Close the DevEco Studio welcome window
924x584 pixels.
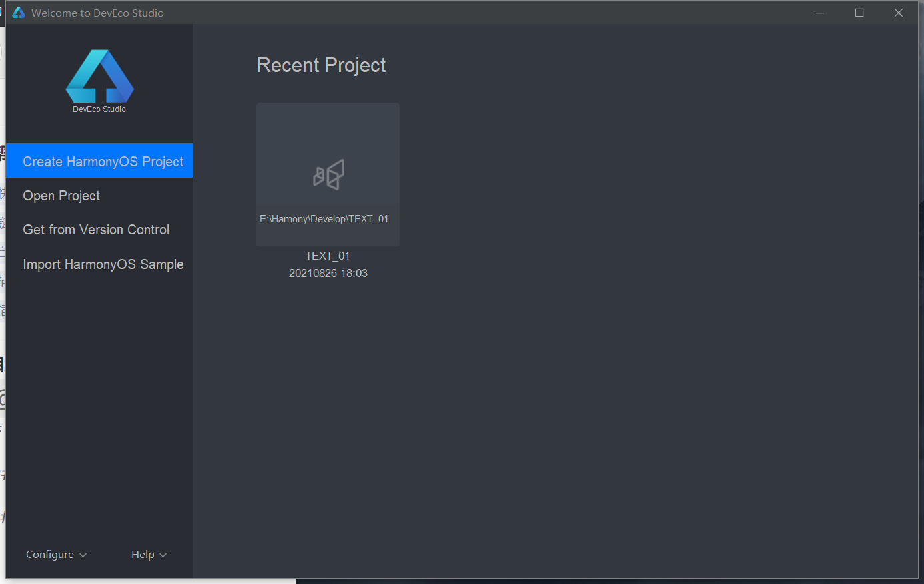tap(899, 13)
